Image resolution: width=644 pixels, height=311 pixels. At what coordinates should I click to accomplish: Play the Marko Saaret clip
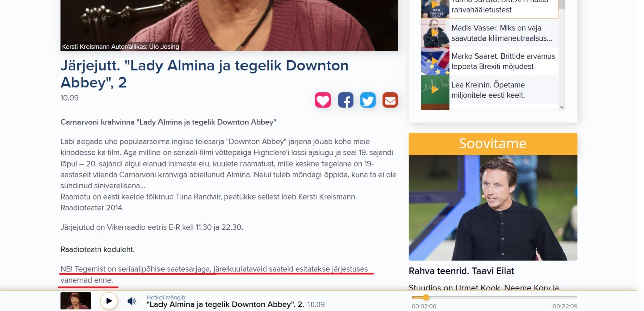coord(435,61)
